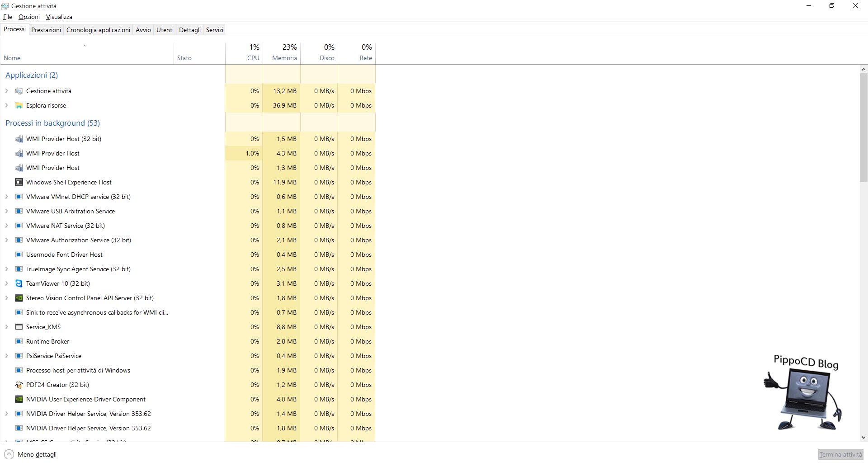Expand VMware NAT Service row
This screenshot has height=467, width=868.
6,226
